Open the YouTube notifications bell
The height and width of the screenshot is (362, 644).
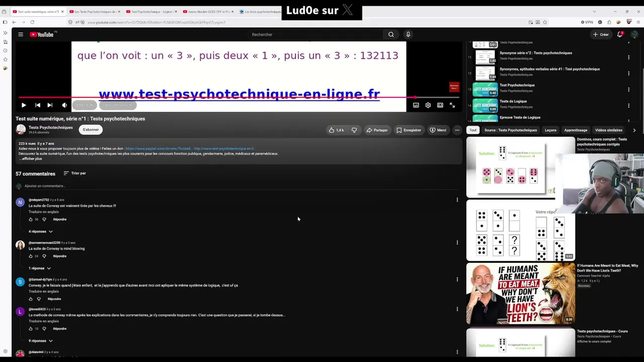620,34
